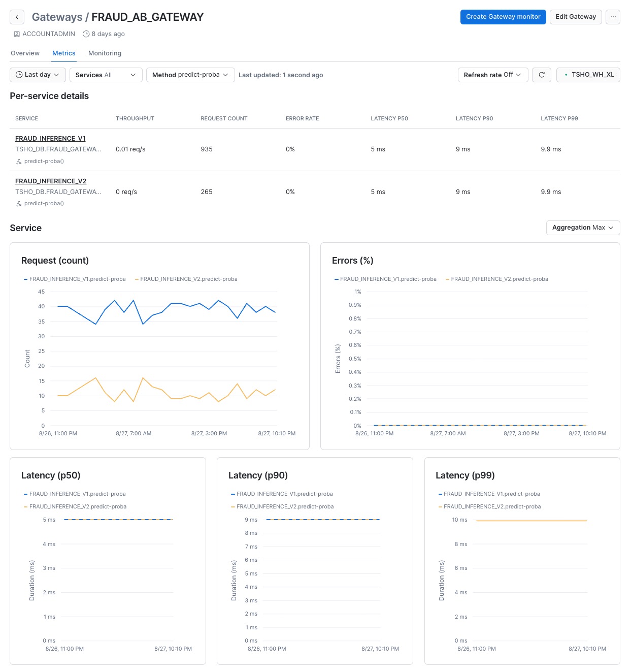Click the FRAUD_AB_GATEWAY page title

coord(148,17)
